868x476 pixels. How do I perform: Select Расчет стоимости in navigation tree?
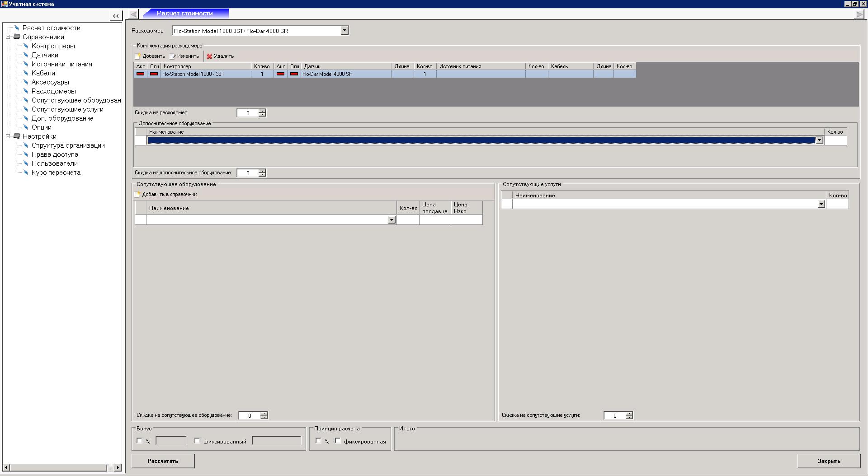(51, 28)
